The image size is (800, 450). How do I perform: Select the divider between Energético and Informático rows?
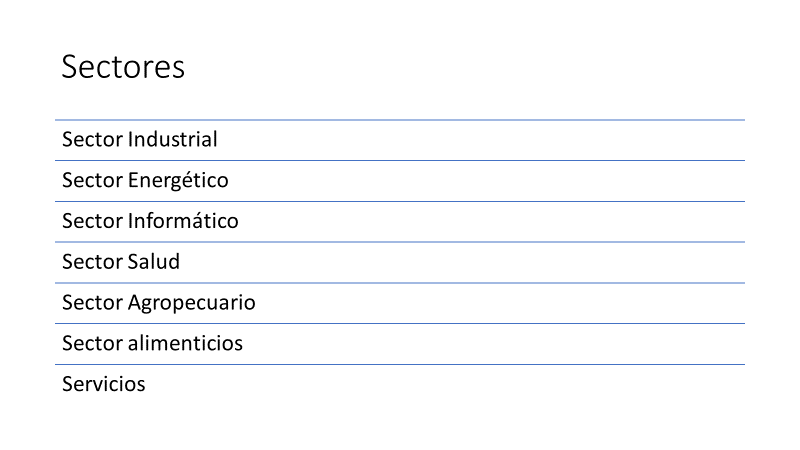400,201
